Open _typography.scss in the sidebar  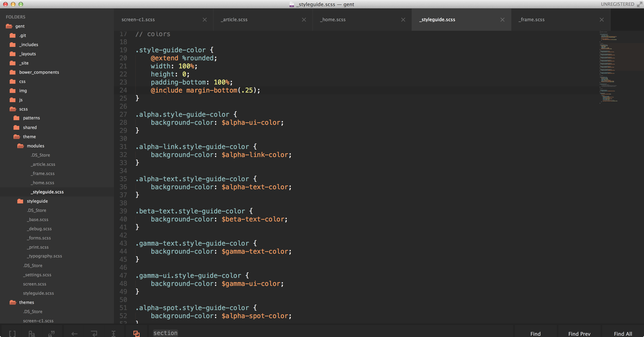click(x=44, y=256)
